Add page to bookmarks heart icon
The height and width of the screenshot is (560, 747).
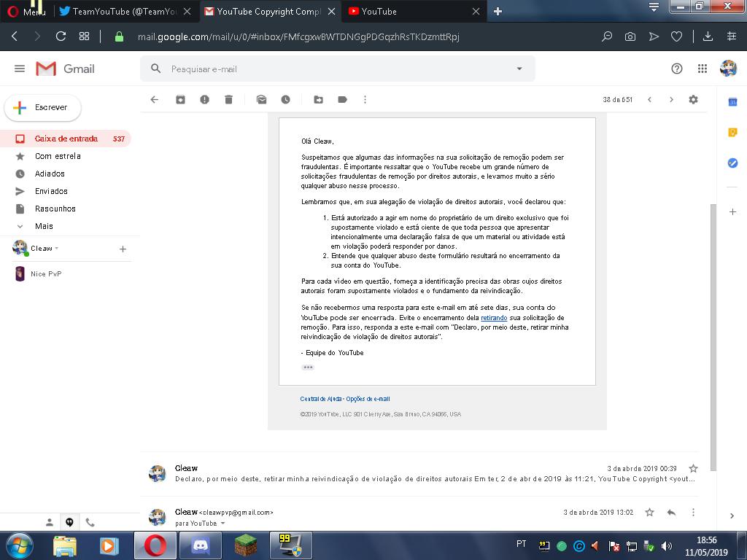coord(676,36)
